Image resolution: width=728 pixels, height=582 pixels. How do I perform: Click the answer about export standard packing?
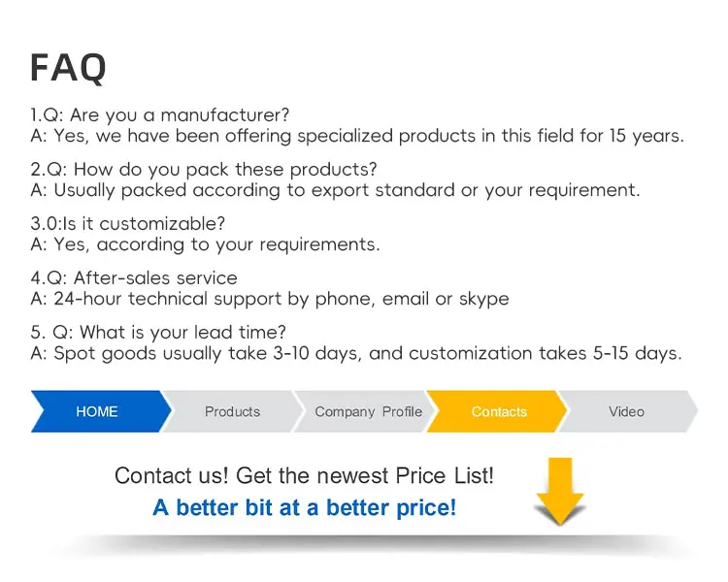pyautogui.click(x=335, y=190)
